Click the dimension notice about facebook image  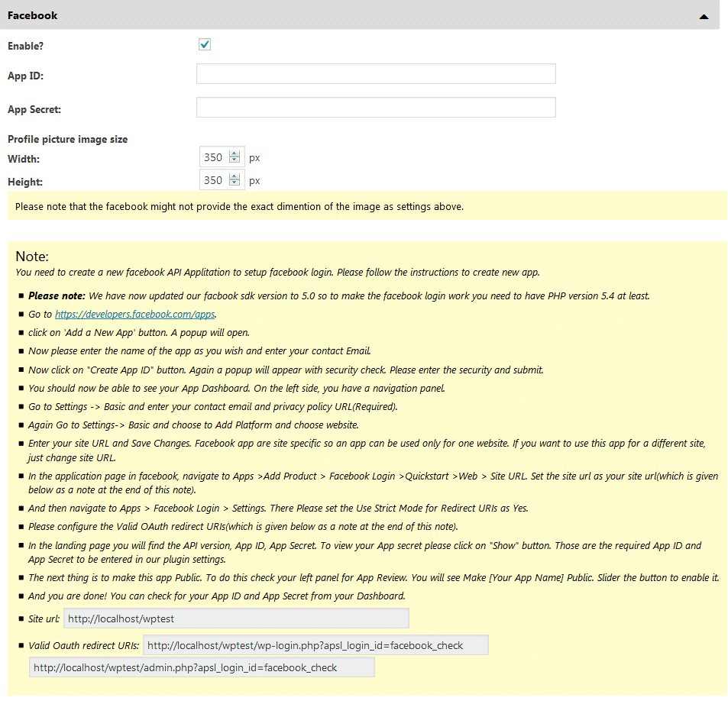[x=240, y=206]
